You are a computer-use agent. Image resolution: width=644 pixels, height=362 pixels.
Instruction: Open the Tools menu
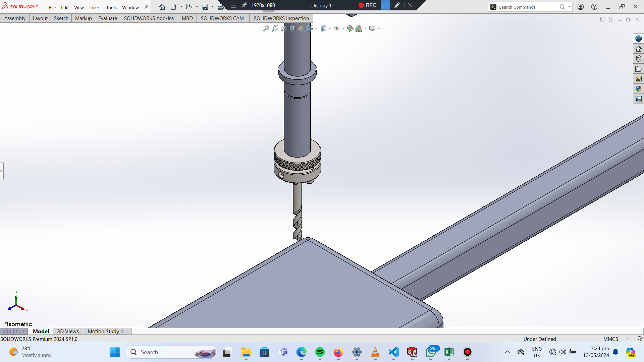tap(111, 7)
